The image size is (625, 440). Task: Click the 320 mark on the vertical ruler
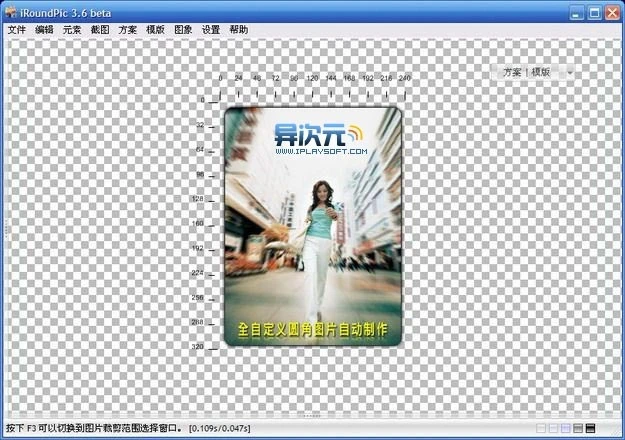198,347
